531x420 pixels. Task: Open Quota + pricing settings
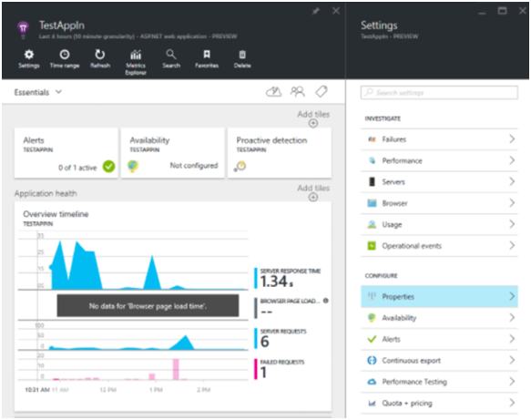(439, 403)
